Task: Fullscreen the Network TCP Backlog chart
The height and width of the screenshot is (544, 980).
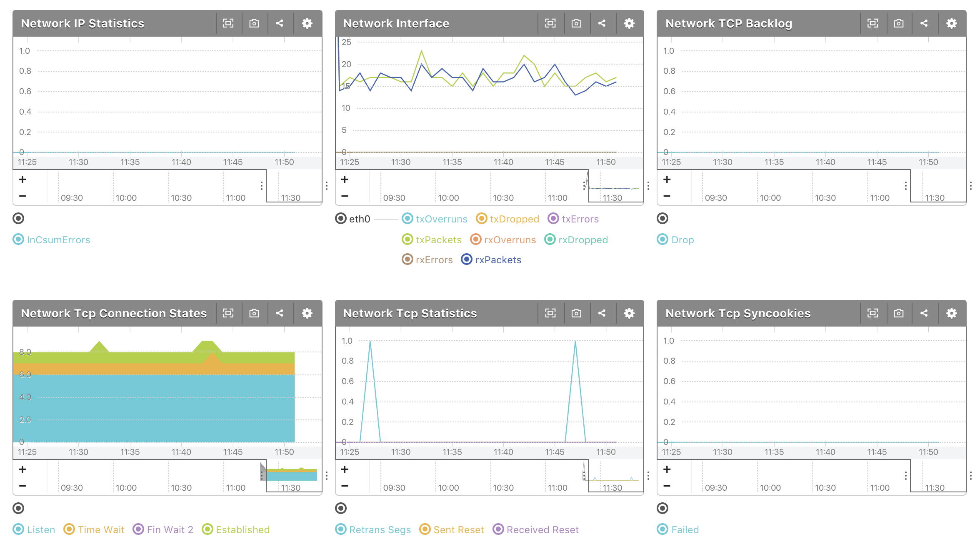Action: 872,23
